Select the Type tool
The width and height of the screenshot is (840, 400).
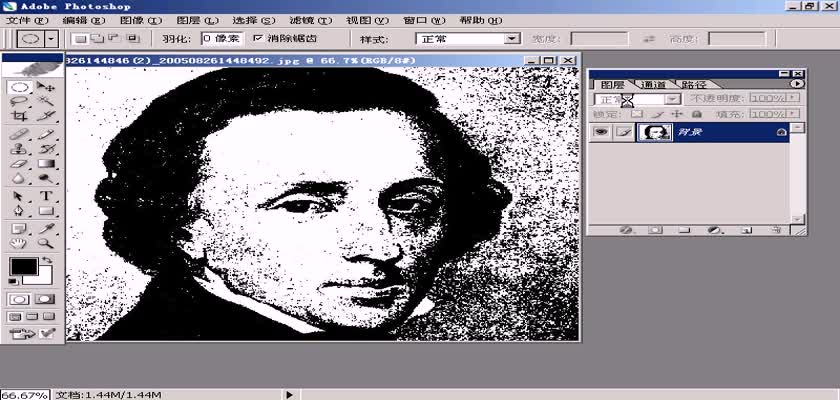click(x=47, y=197)
